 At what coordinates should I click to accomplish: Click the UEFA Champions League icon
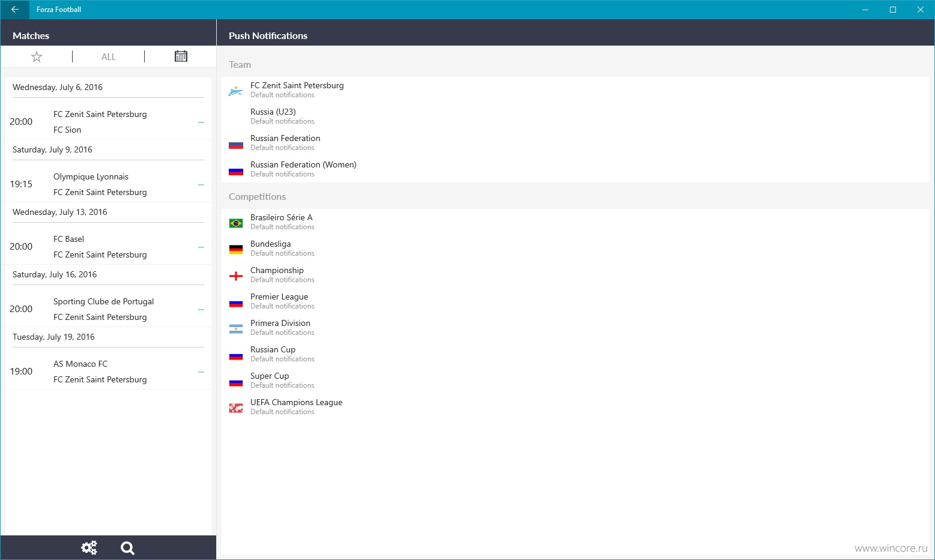click(236, 408)
